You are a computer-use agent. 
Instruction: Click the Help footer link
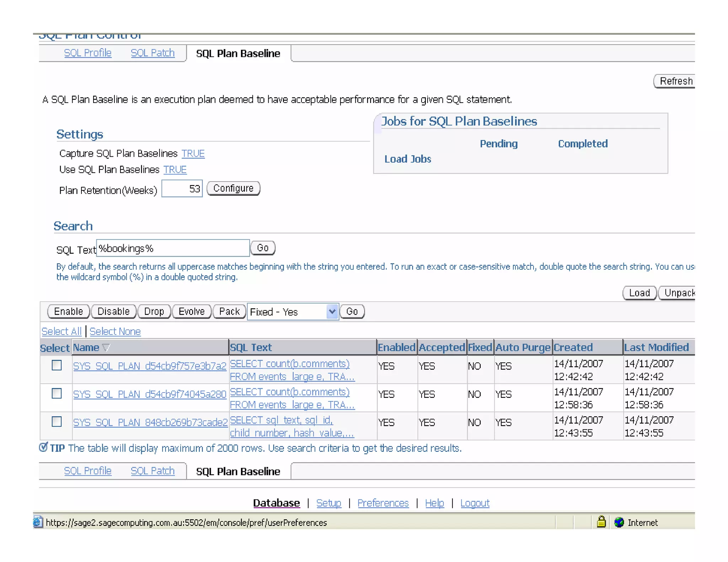click(434, 503)
